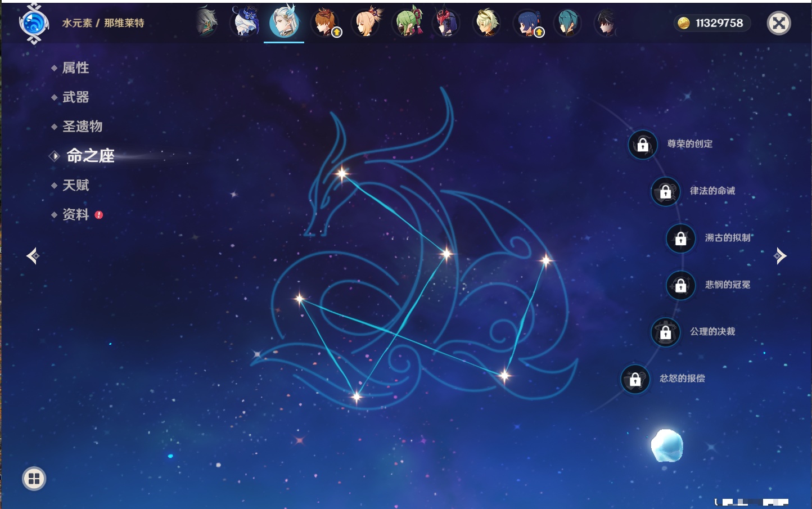Select the orange-haired character avatar
812x509 pixels.
click(326, 23)
